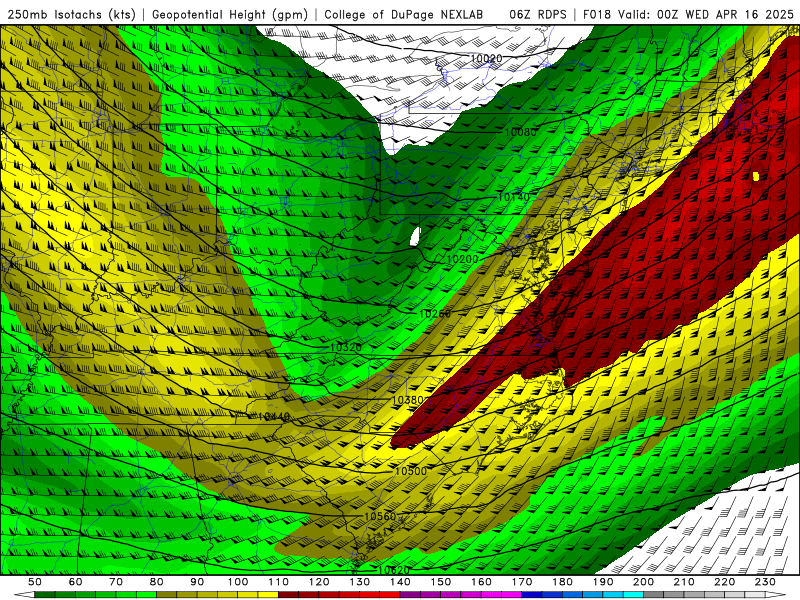Pick the 10200 contour label
This screenshot has width=800, height=600.
pyautogui.click(x=462, y=259)
